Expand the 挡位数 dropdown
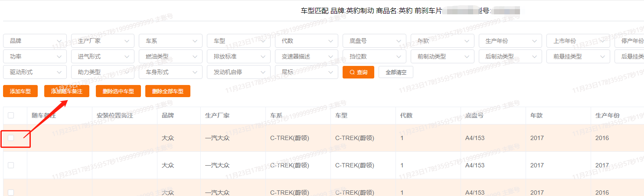This screenshot has height=196, width=644. (x=374, y=56)
